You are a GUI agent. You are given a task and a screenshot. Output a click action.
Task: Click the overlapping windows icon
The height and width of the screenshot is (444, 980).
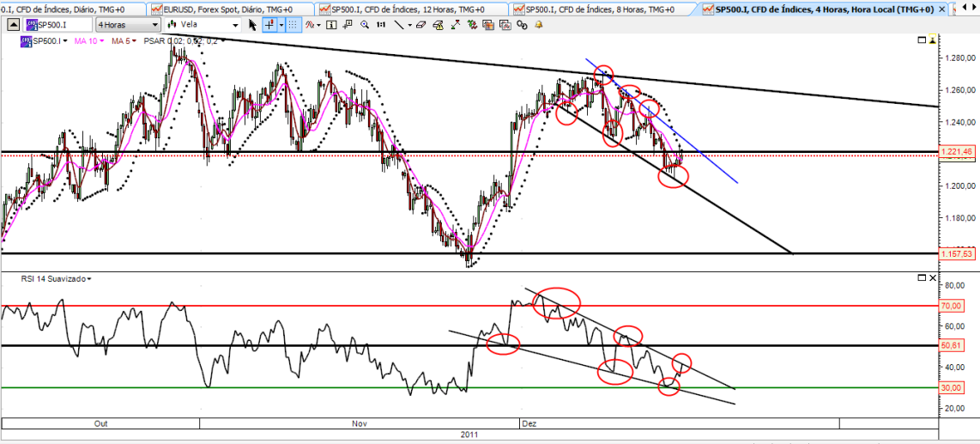click(489, 24)
